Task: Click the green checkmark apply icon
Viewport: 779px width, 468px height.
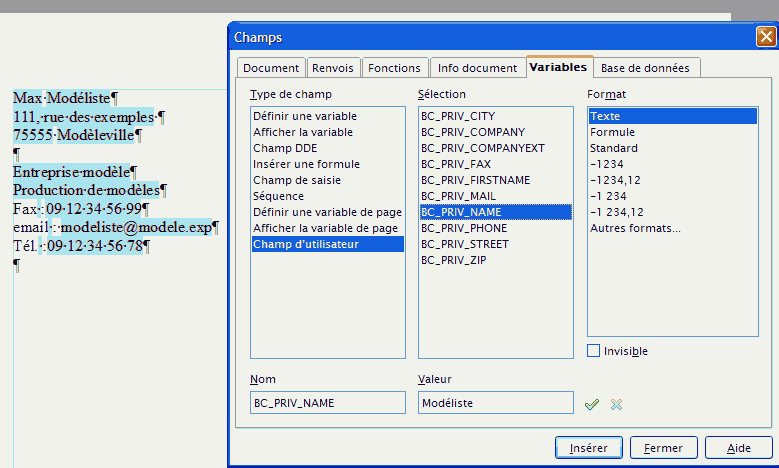Action: pos(592,404)
